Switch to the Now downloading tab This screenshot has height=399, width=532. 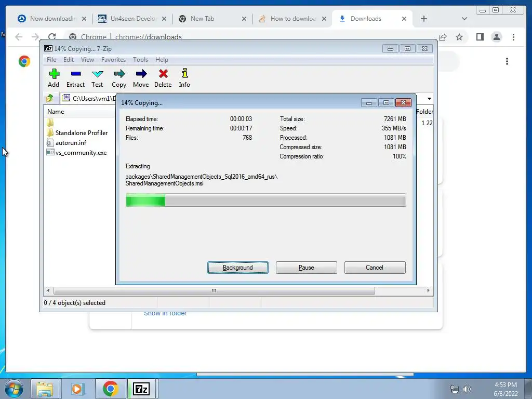click(52, 19)
